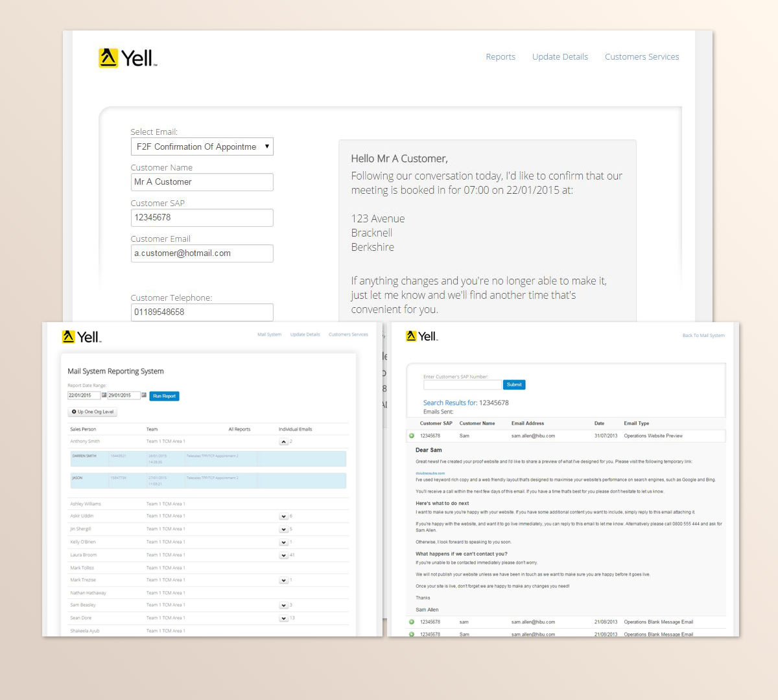Expand Sam Beasley's individual emails
The width and height of the screenshot is (778, 700).
283,605
